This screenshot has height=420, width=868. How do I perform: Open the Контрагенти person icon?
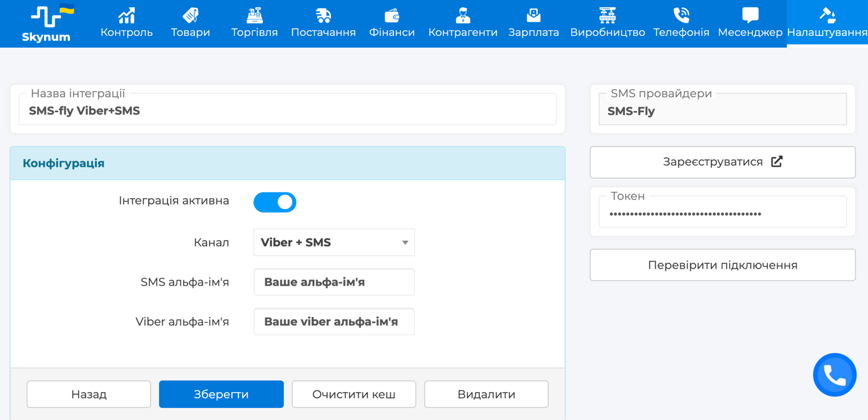(463, 15)
